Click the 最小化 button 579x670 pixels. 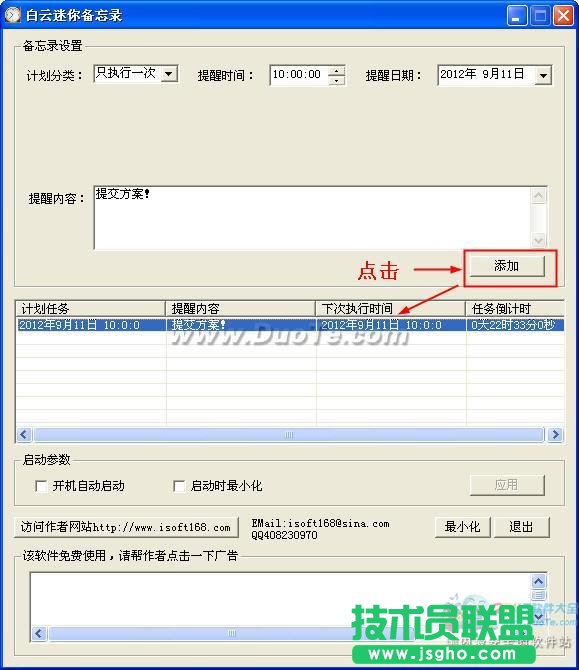point(462,527)
